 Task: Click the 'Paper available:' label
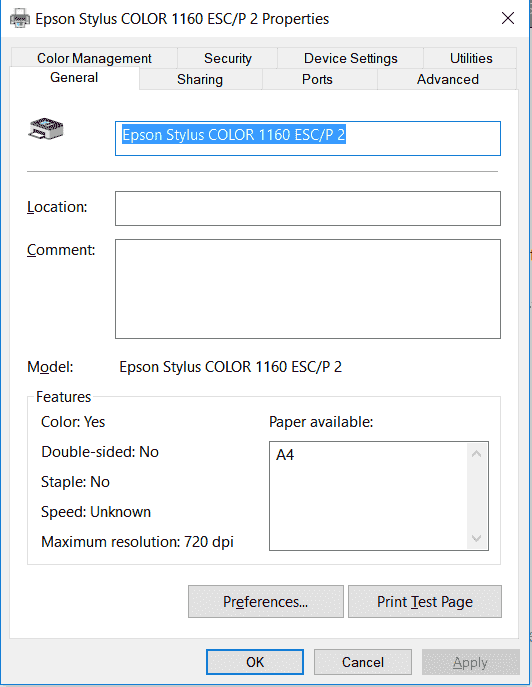tap(321, 422)
